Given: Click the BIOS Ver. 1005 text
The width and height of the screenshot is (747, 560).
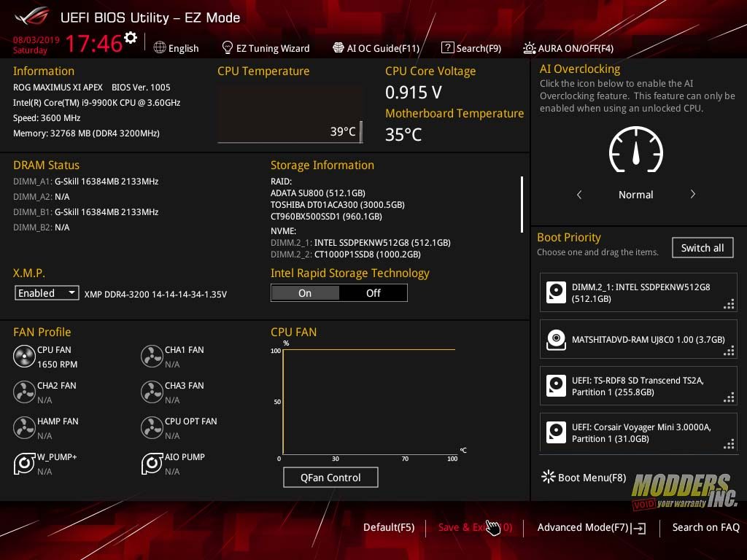Looking at the screenshot, I should [x=141, y=87].
